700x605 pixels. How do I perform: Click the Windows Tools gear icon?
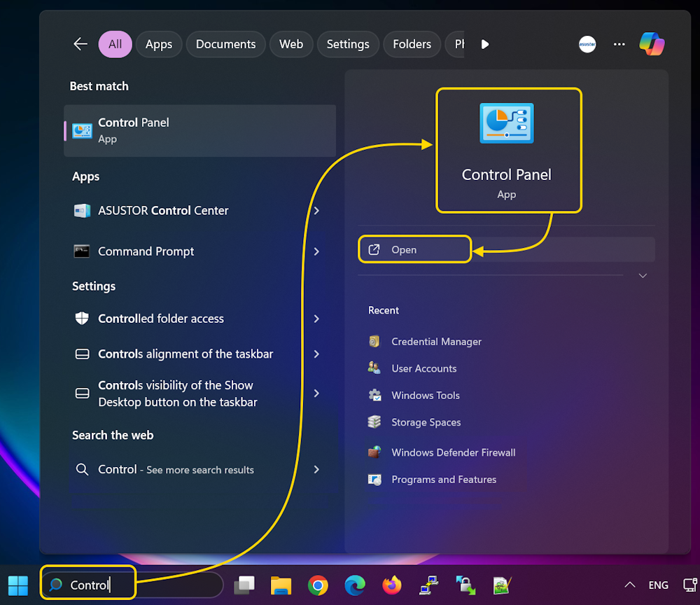tap(374, 395)
